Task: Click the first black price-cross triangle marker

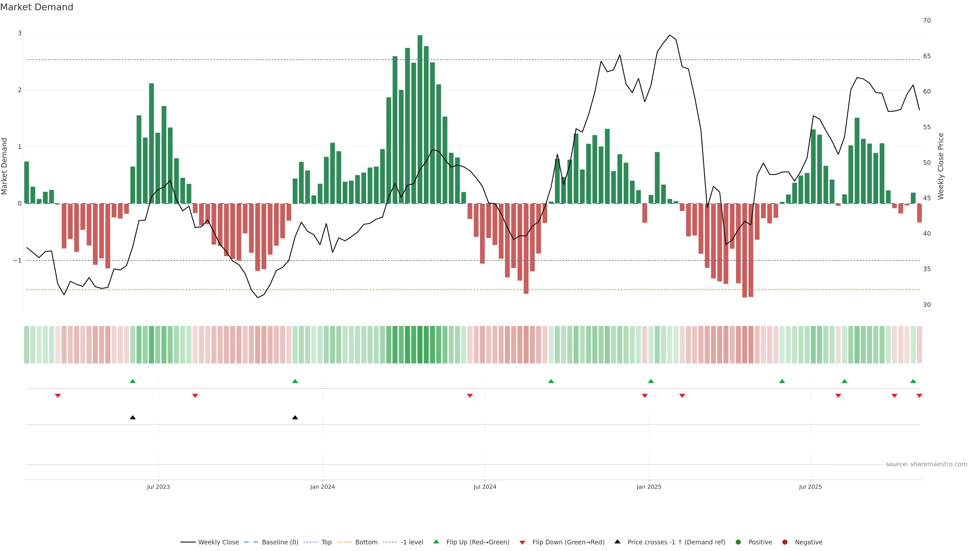Action: coord(133,418)
